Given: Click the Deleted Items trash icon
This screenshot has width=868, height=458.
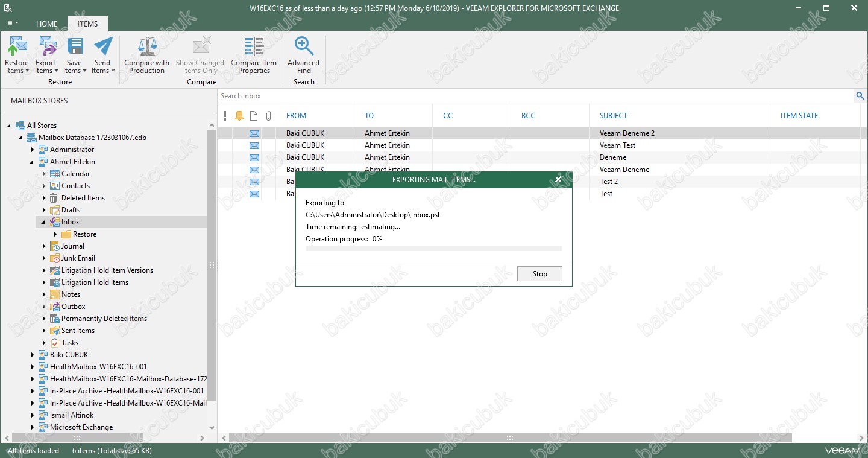Looking at the screenshot, I should pos(55,198).
